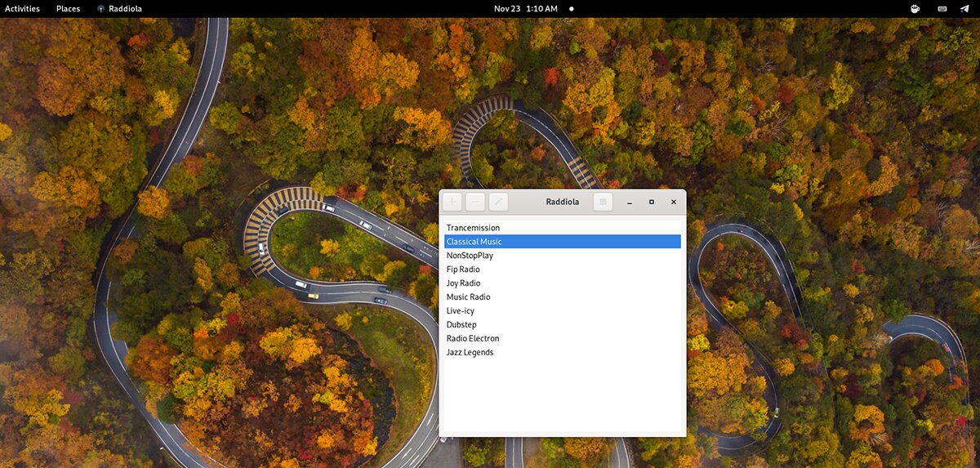Choose the NonStopPlay station
This screenshot has width=980, height=468.
tap(470, 256)
